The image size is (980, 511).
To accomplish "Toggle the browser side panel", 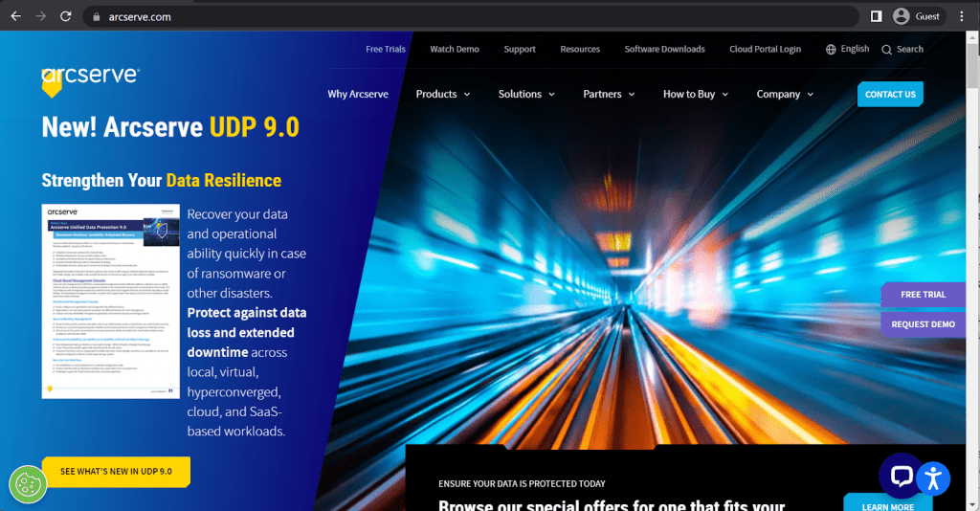I will [x=876, y=16].
